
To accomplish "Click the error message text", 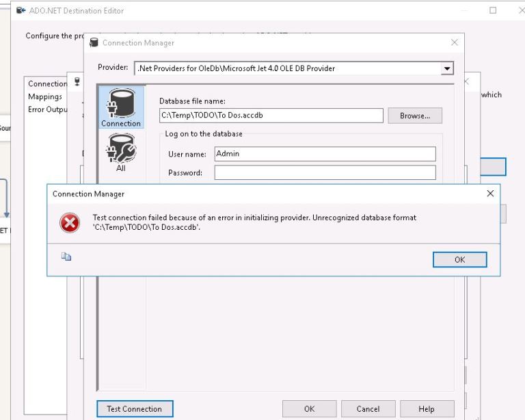I will [254, 222].
